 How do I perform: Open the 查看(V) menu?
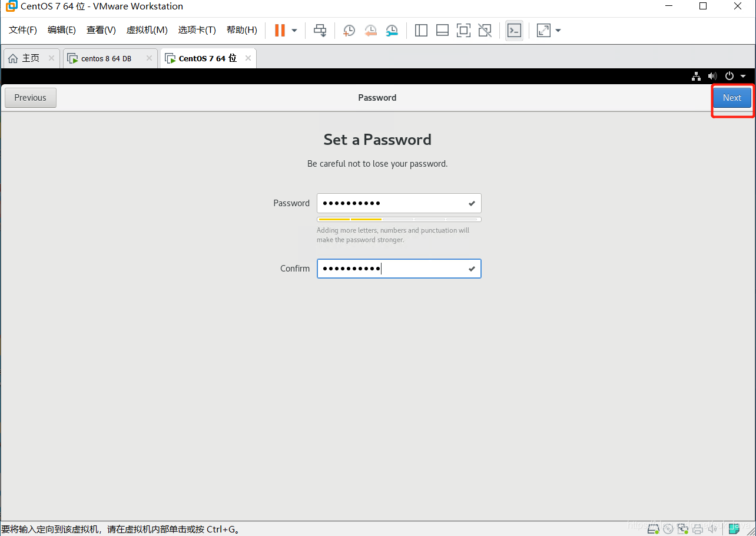point(101,30)
